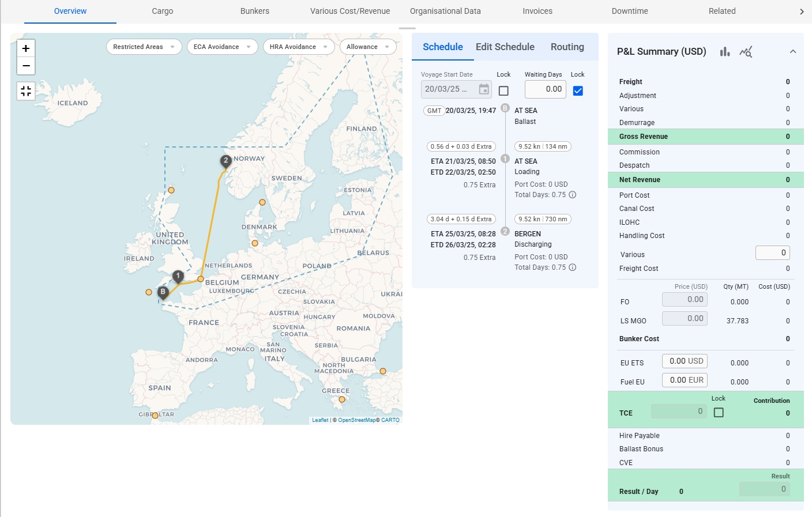Viewport: 812px width, 517px height.
Task: Open the Edit Schedule tab
Action: tap(505, 47)
